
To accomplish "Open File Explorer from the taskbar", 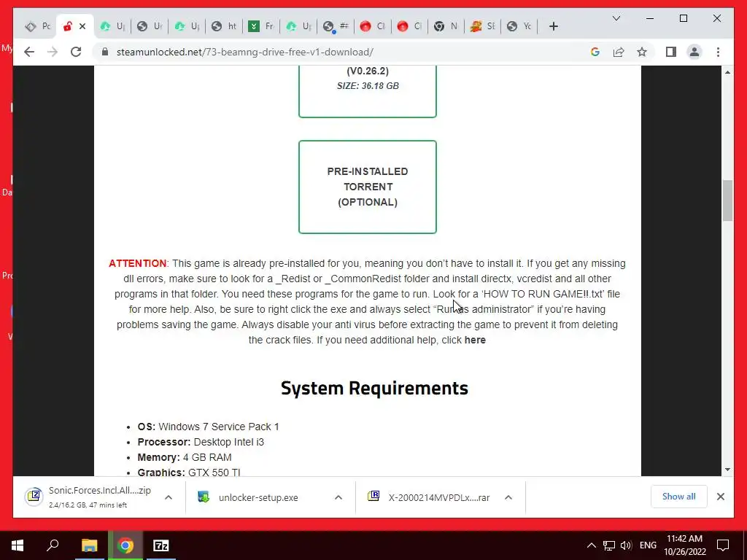I will (89, 545).
